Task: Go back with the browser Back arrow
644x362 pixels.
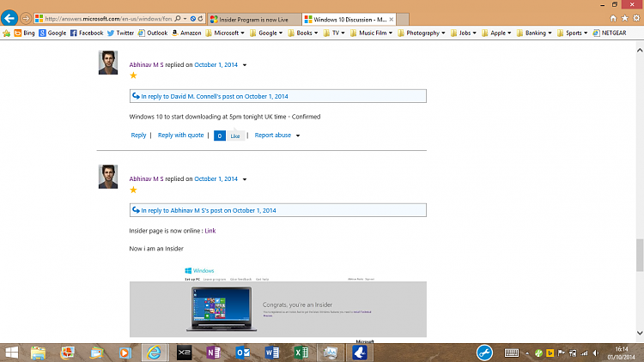Action: pos(9,18)
